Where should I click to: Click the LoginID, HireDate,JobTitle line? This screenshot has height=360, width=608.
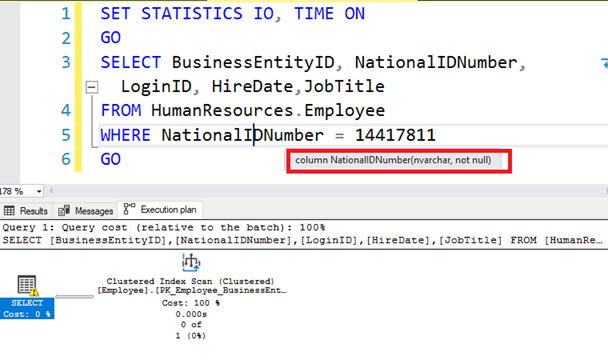[252, 86]
